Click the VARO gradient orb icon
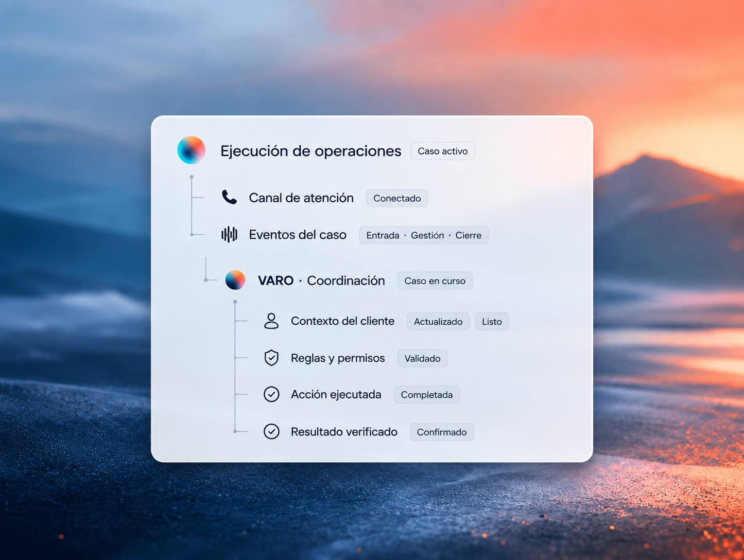 pos(235,280)
